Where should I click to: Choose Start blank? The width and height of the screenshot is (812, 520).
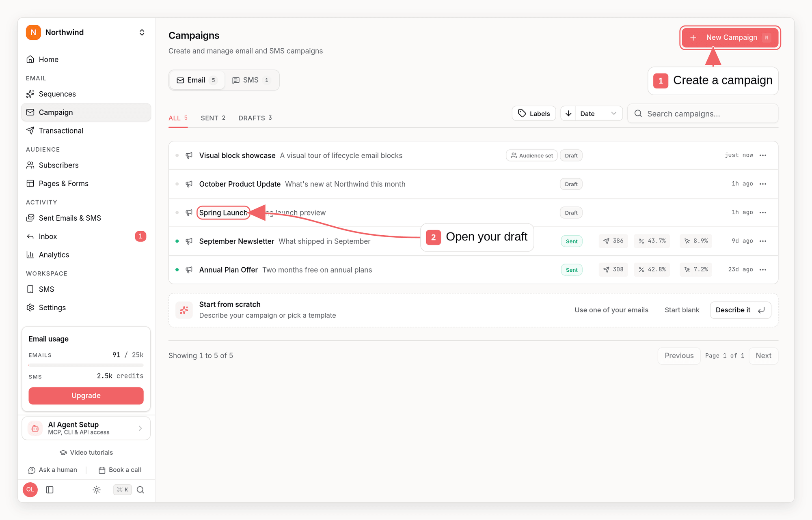click(682, 310)
